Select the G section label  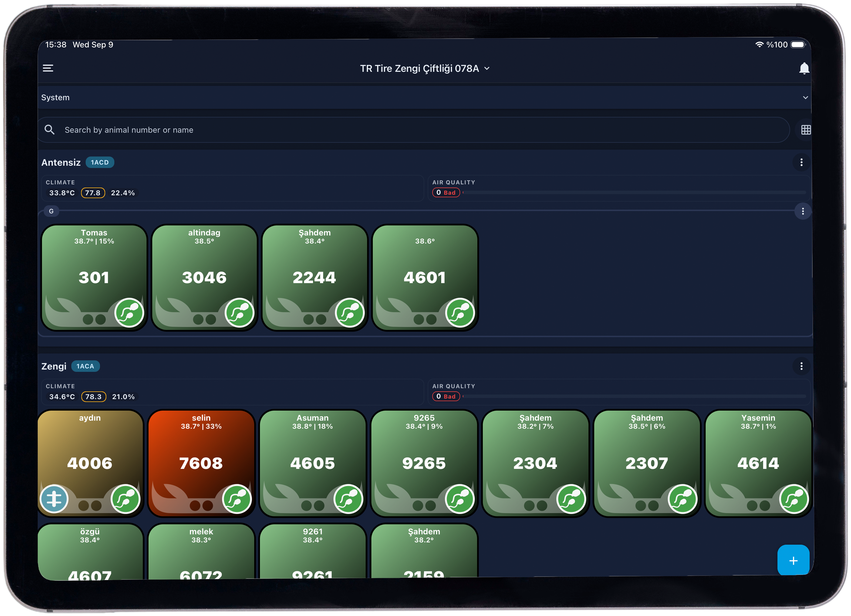point(51,211)
